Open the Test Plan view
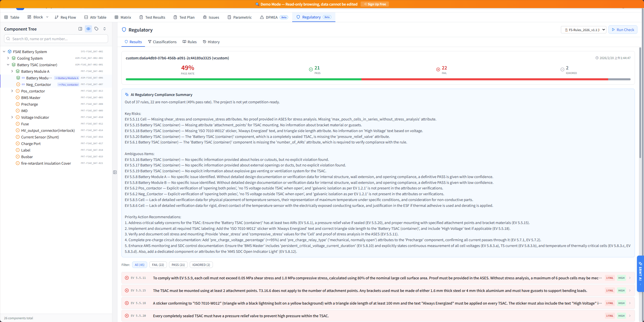This screenshot has height=322, width=644. pyautogui.click(x=184, y=17)
